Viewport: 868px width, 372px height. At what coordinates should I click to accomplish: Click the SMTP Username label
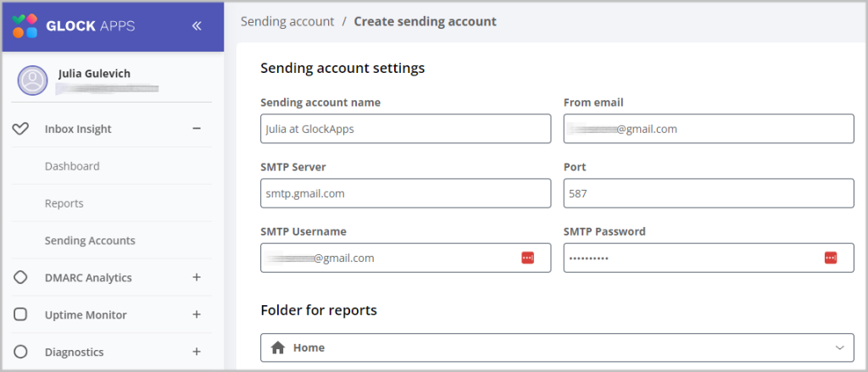pos(303,231)
